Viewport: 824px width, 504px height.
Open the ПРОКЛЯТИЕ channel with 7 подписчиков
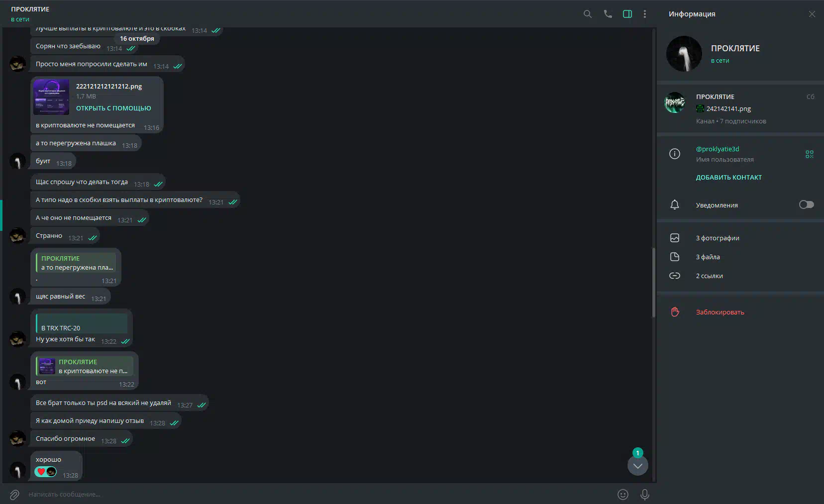click(x=740, y=108)
